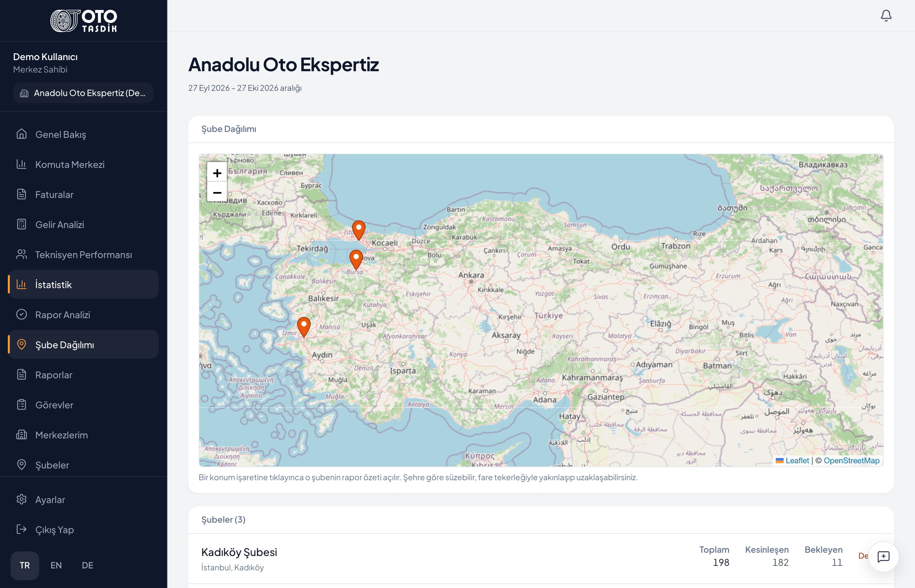Click the Anadolu Oto Ekspertiz page title
Viewport: 915px width, 588px height.
coord(284,65)
